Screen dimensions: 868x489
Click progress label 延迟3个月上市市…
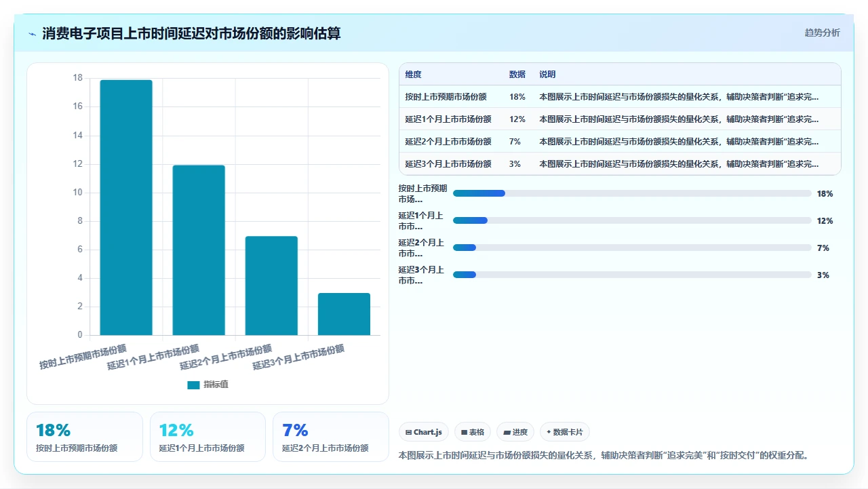click(421, 275)
